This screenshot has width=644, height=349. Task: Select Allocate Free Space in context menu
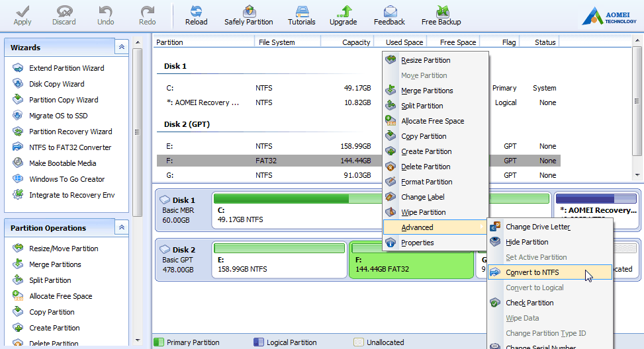pos(435,121)
